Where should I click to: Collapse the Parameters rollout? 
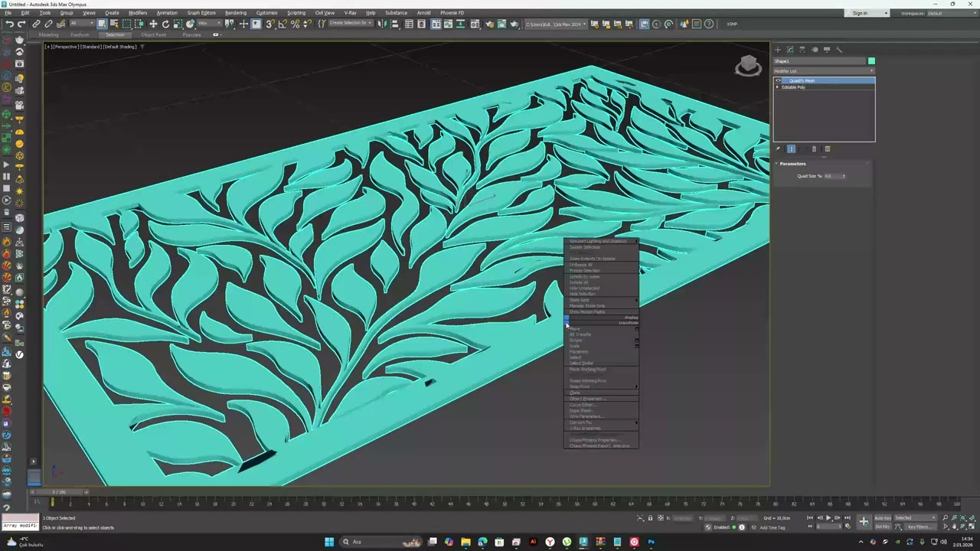coord(792,164)
